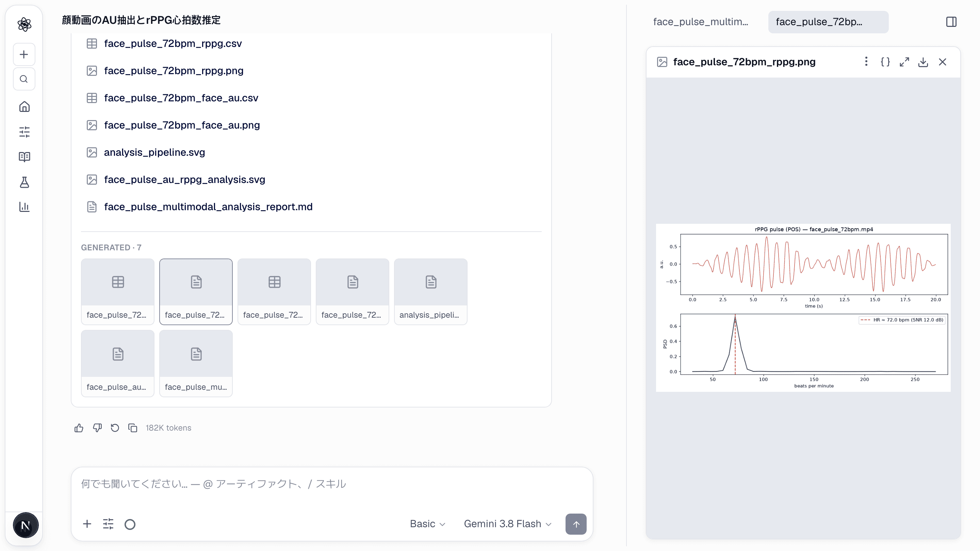
Task: Open the three-dot menu on the rppg.png preview
Action: pyautogui.click(x=866, y=62)
